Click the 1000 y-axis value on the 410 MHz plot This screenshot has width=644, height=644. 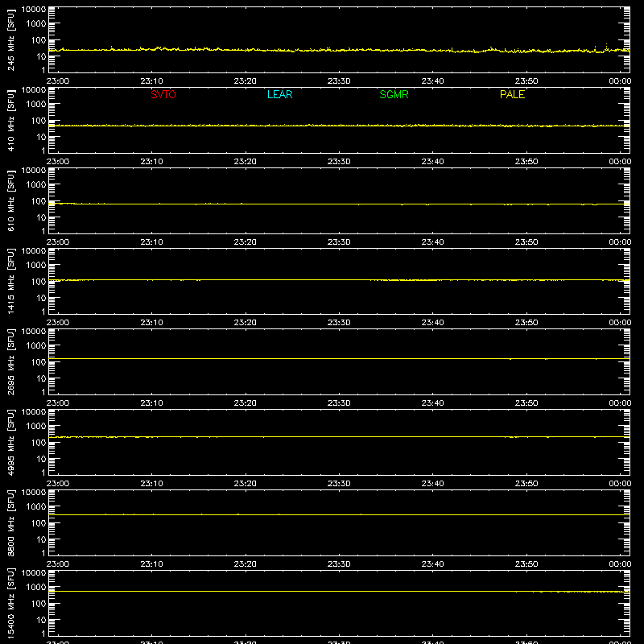[36, 104]
